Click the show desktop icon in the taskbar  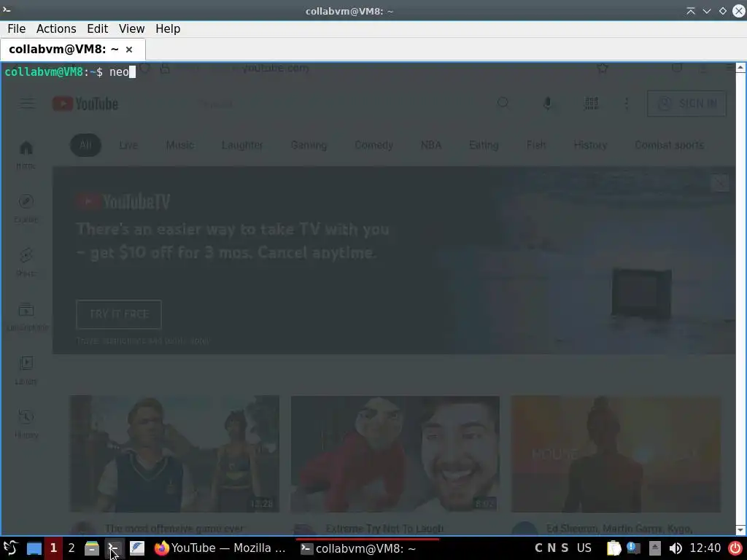tap(34, 548)
